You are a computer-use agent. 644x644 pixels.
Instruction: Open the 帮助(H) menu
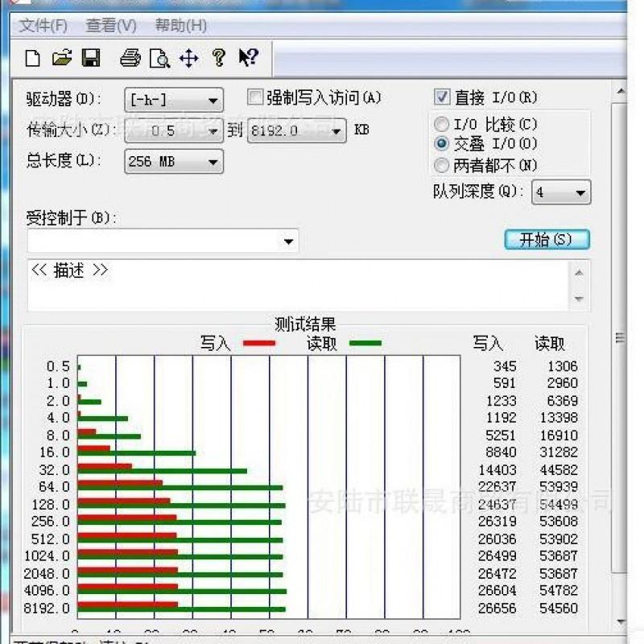tap(180, 26)
